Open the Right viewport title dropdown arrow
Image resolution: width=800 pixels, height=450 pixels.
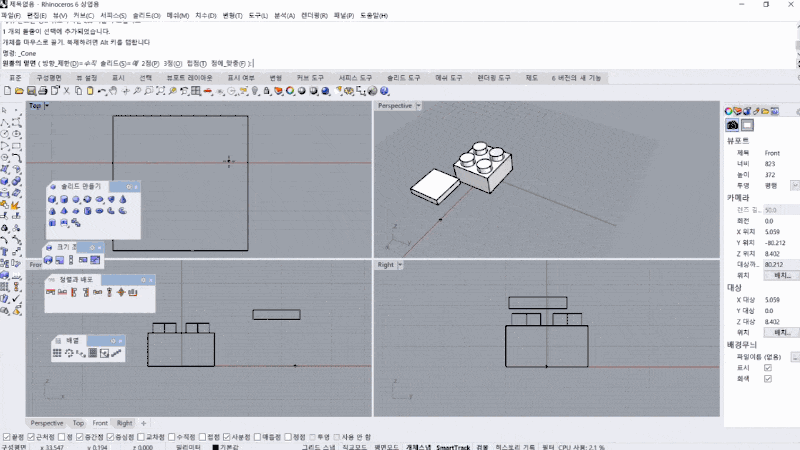(x=399, y=265)
